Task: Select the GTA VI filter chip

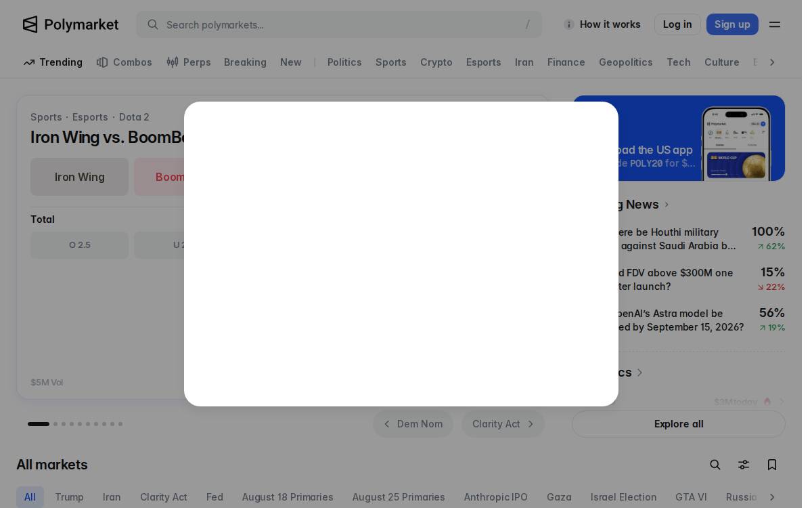Action: pos(691,497)
